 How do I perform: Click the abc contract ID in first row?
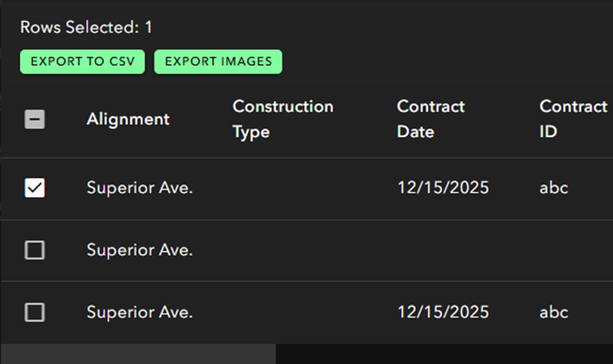554,187
